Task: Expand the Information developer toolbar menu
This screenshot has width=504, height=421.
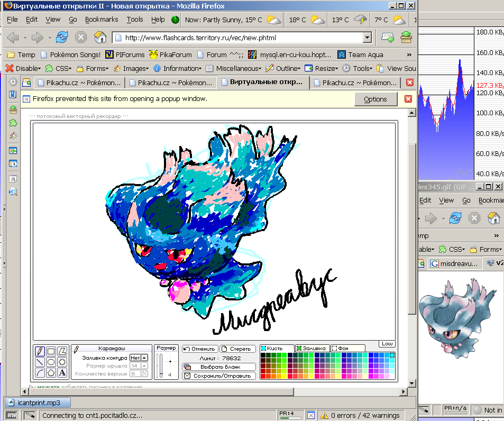Action: point(177,68)
